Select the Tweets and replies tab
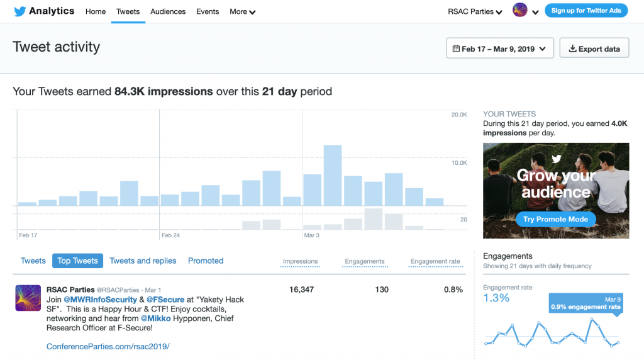The image size is (644, 360). [143, 261]
